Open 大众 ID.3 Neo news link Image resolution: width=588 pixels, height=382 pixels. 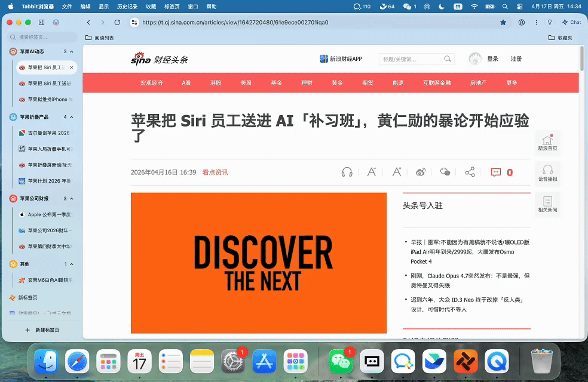tap(467, 304)
